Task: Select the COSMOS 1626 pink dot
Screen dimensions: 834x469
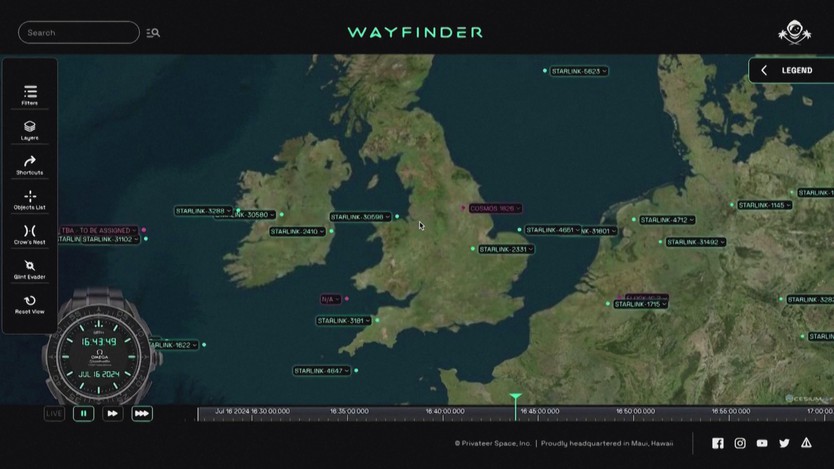Action: 463,208
